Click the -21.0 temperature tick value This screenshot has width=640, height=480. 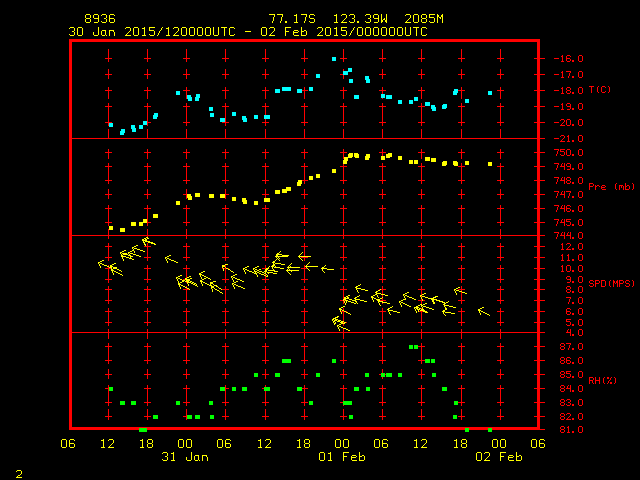pyautogui.click(x=568, y=139)
